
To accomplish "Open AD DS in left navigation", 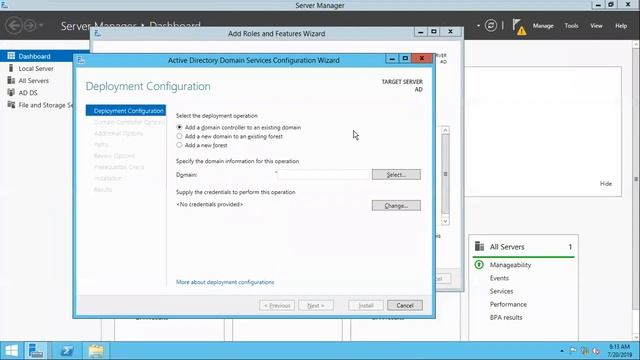I will click(x=28, y=93).
